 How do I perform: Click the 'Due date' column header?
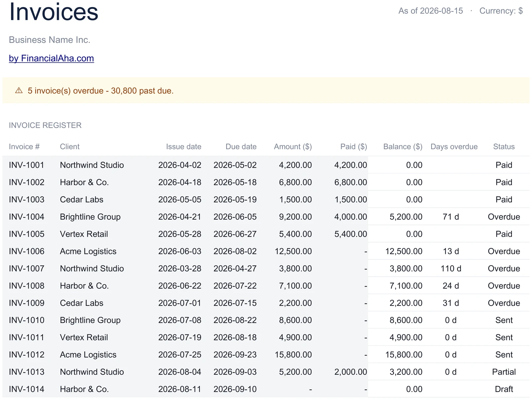(x=241, y=147)
